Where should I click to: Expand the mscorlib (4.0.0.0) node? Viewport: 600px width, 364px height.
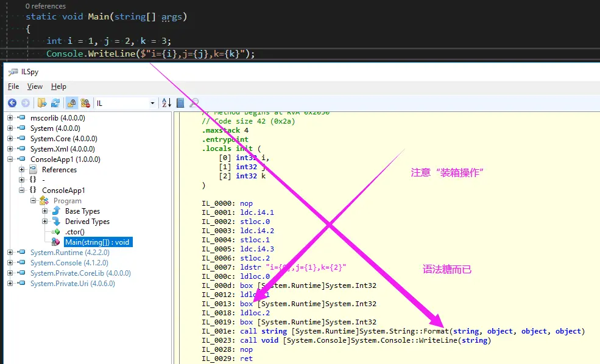pyautogui.click(x=10, y=117)
